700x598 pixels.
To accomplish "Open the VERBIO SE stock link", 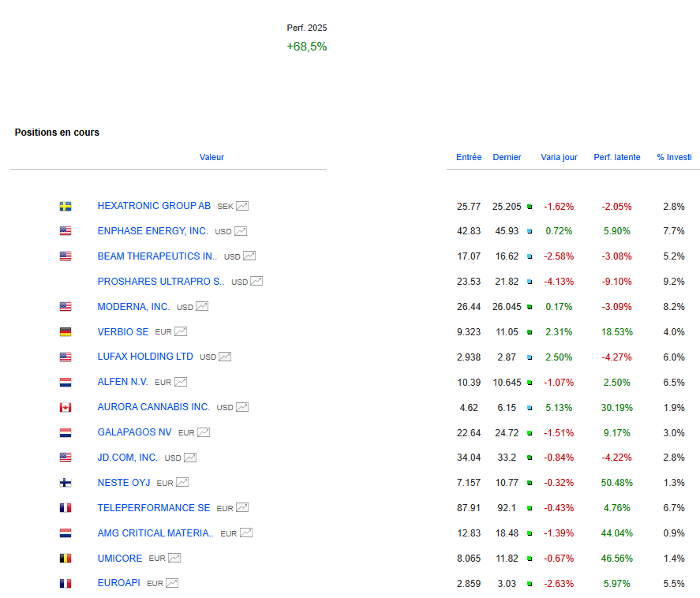I will pos(123,332).
